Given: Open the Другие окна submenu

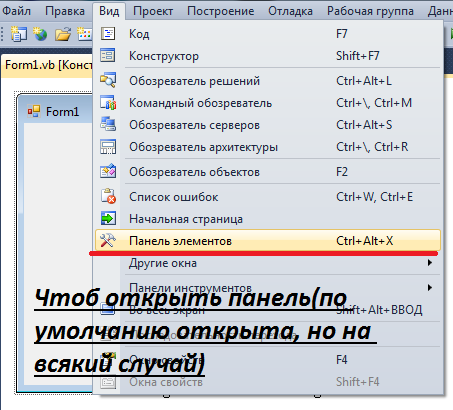Looking at the screenshot, I should click(268, 263).
